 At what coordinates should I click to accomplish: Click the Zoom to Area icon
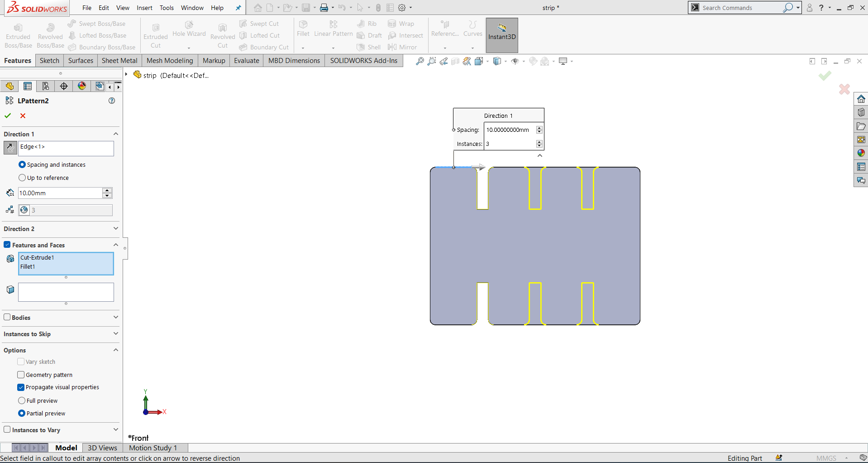(432, 61)
